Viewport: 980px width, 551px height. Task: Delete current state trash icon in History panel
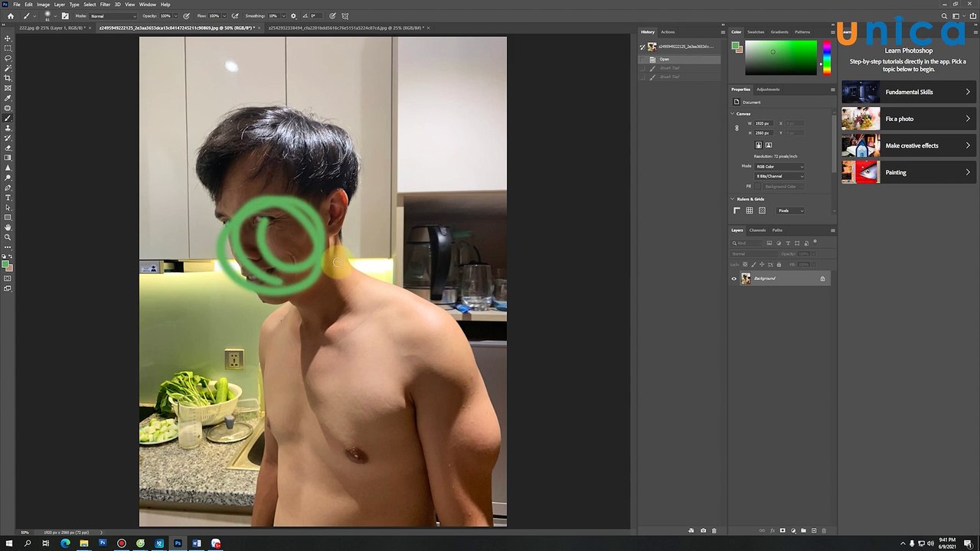714,530
